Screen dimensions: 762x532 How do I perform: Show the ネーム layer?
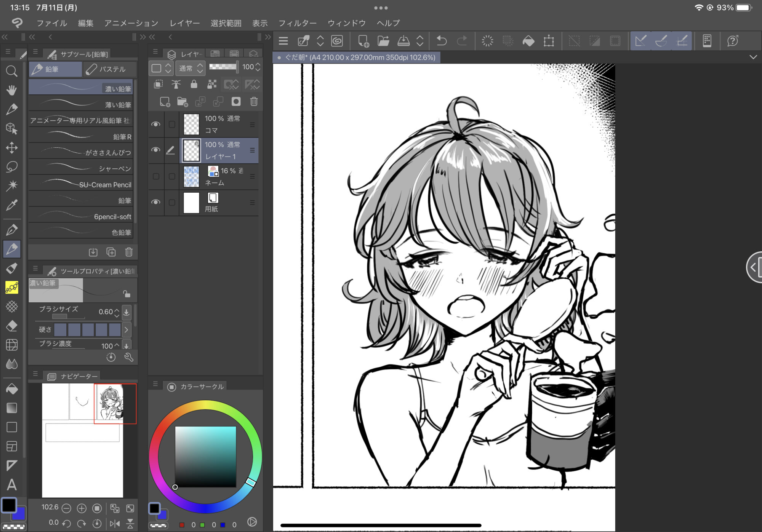pos(155,176)
